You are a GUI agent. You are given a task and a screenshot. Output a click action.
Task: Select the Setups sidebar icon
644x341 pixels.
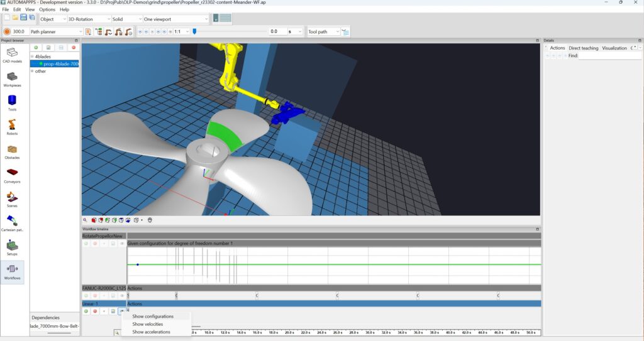click(13, 247)
